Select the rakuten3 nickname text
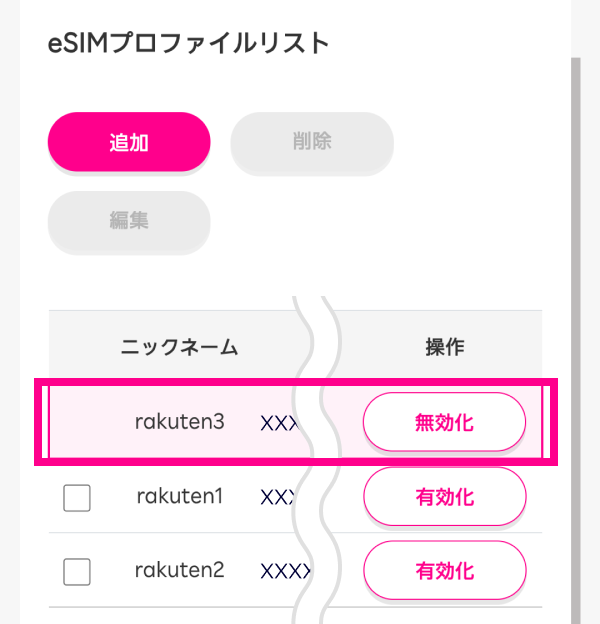Viewport: 600px width, 624px height. [180, 422]
